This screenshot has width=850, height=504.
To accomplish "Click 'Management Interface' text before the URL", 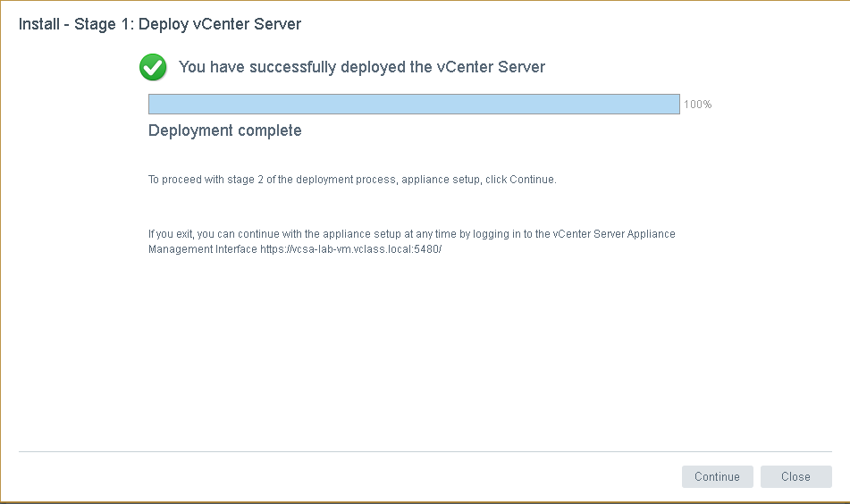I will click(x=202, y=249).
